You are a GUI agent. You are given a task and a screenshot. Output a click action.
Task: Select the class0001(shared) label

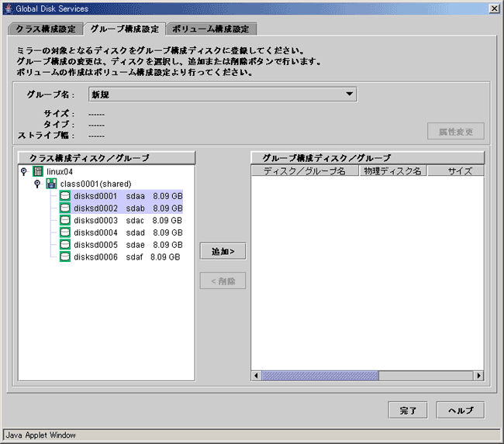[96, 184]
